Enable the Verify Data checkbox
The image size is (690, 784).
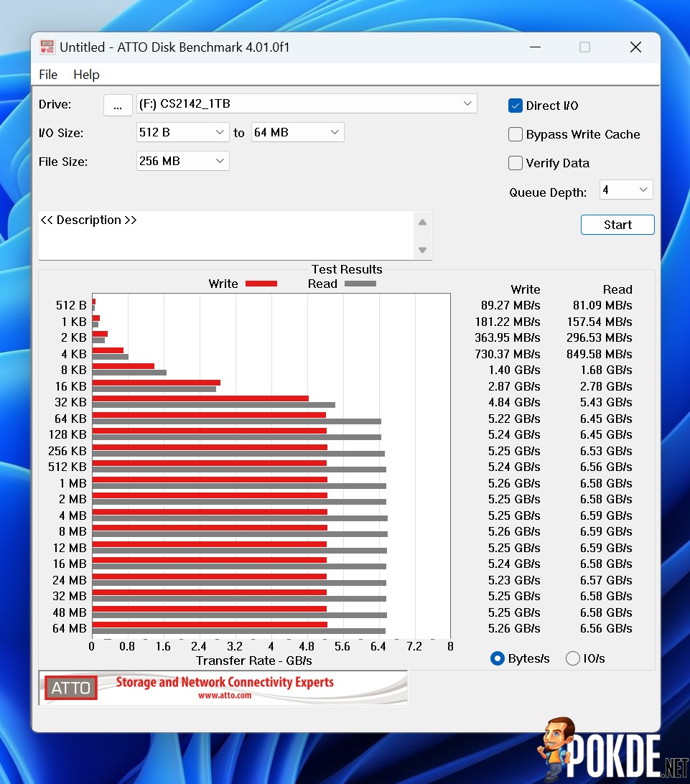pos(516,163)
